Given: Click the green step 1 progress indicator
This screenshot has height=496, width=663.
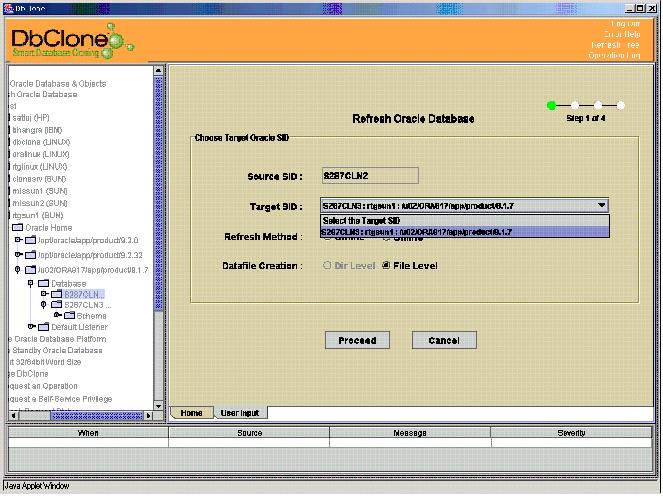Looking at the screenshot, I should tap(551, 105).
